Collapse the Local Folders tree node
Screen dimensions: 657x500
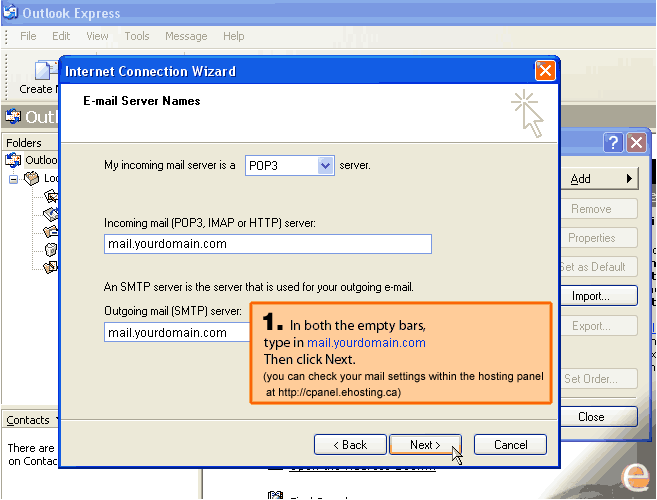13,179
